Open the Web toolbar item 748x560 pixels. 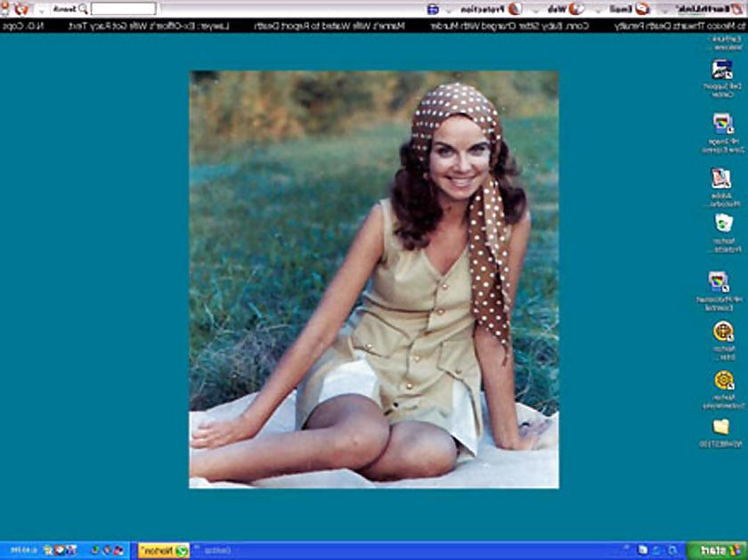click(x=557, y=9)
